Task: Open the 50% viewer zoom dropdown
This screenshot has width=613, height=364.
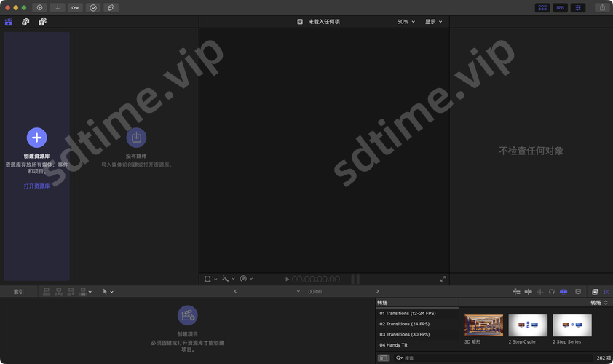Action: [x=406, y=22]
